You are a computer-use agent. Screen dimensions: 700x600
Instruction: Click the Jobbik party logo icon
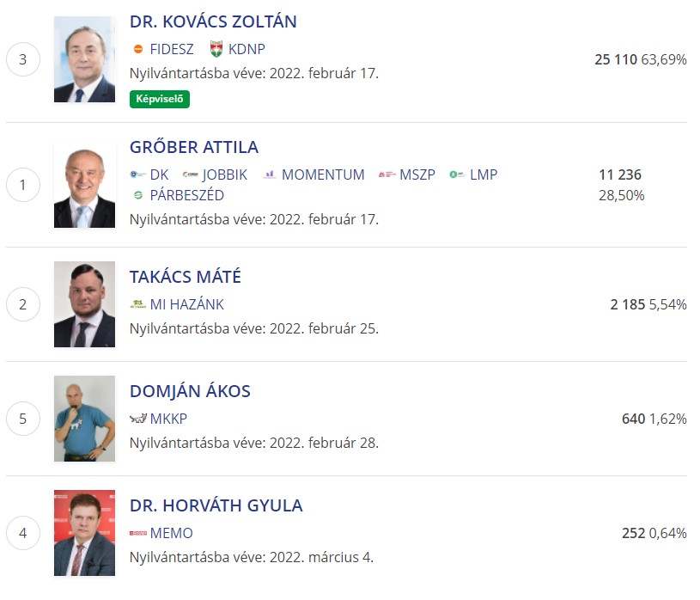(x=191, y=174)
